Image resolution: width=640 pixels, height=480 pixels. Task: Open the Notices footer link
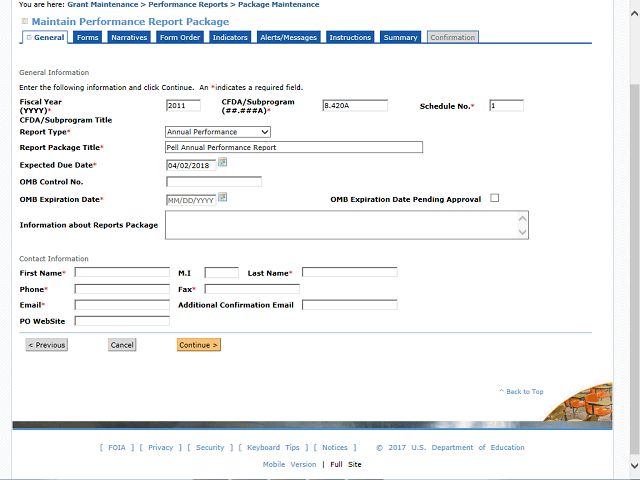click(335, 447)
